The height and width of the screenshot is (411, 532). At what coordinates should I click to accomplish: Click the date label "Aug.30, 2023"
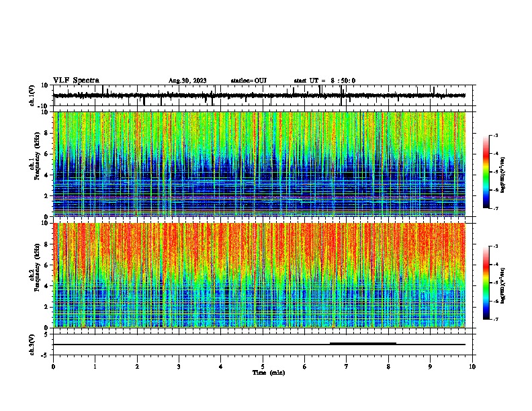tap(187, 81)
